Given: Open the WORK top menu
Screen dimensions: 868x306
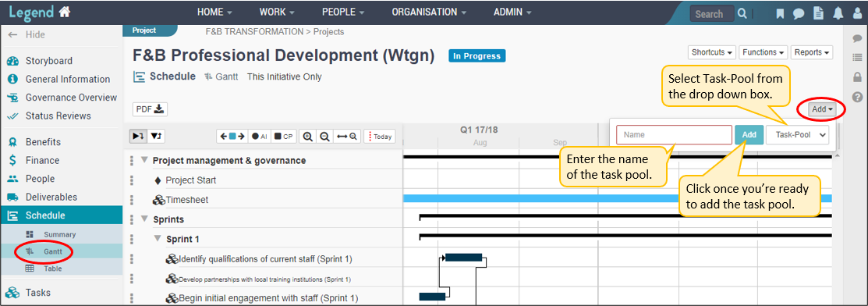Looking at the screenshot, I should click(x=277, y=12).
